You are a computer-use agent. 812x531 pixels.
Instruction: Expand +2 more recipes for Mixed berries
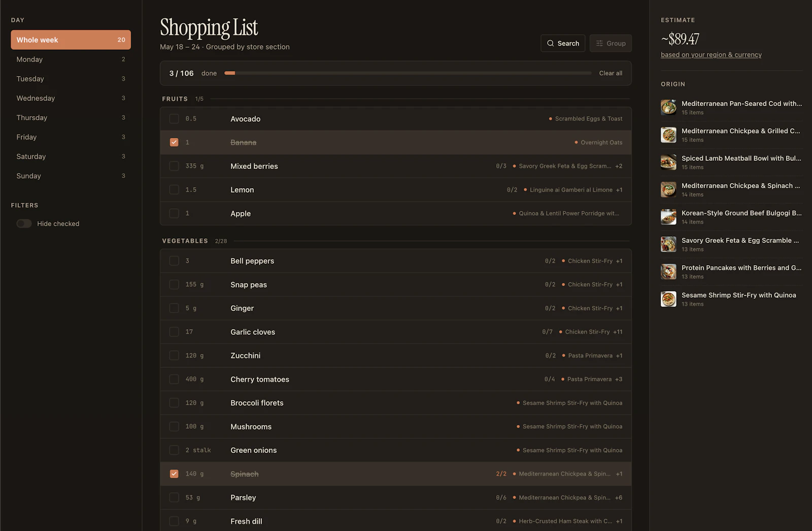[619, 166]
